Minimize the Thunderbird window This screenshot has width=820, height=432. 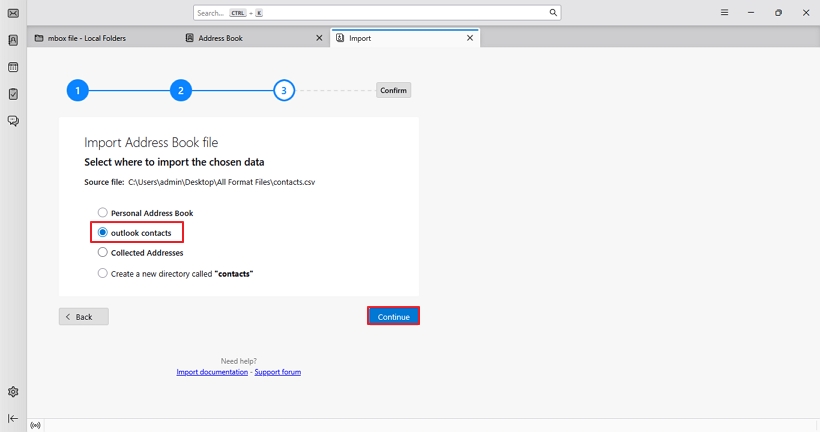coord(751,13)
